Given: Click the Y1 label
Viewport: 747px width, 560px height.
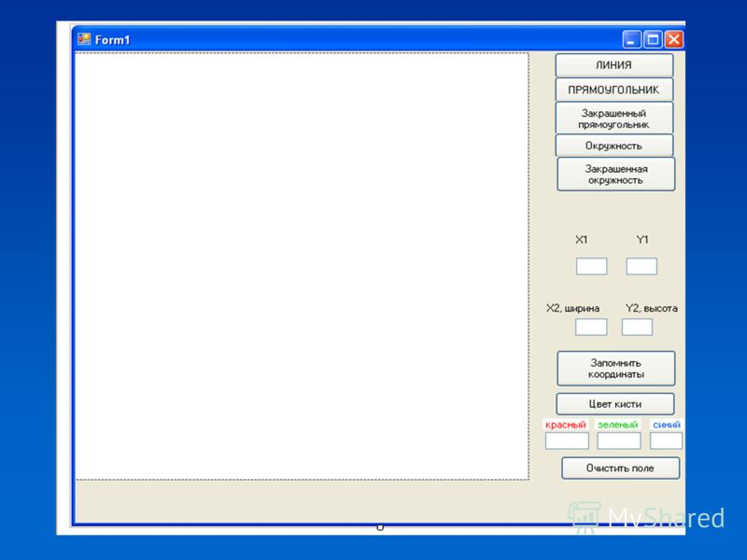Looking at the screenshot, I should (x=642, y=240).
